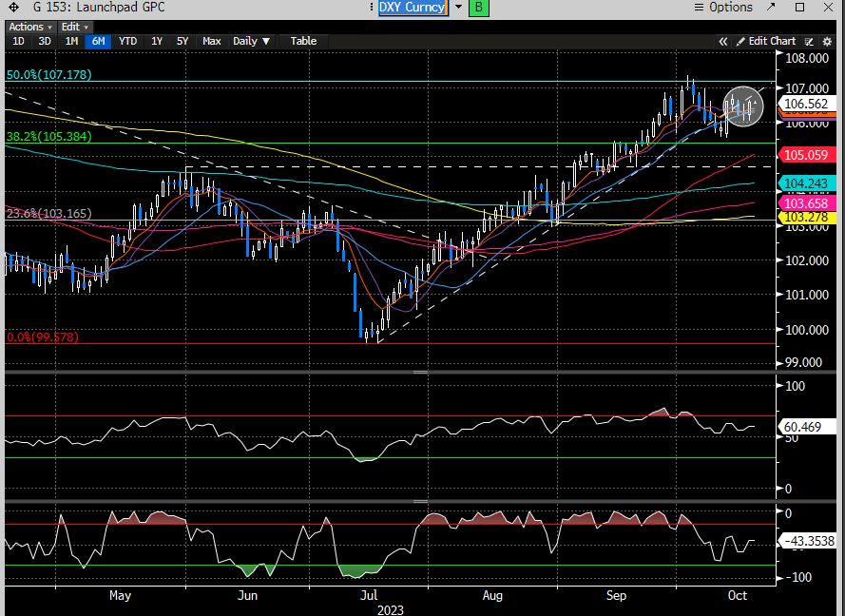Select the Max time range
The image size is (845, 616).
(x=211, y=41)
